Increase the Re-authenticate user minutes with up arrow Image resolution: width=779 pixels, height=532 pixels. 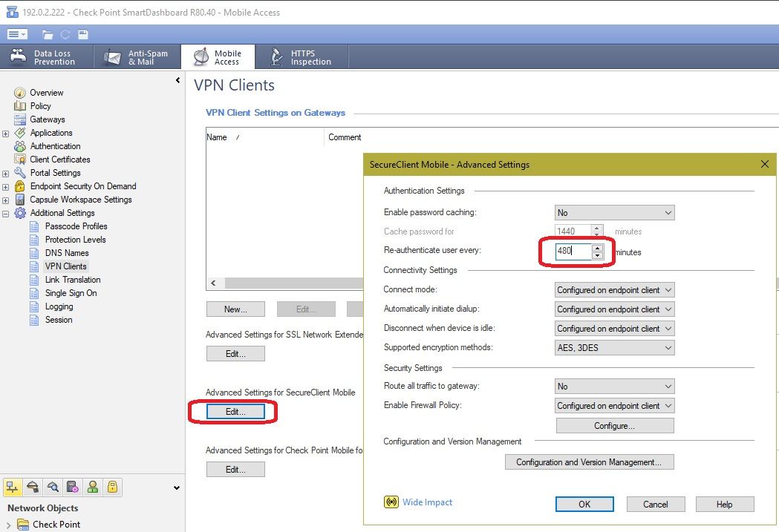(598, 247)
